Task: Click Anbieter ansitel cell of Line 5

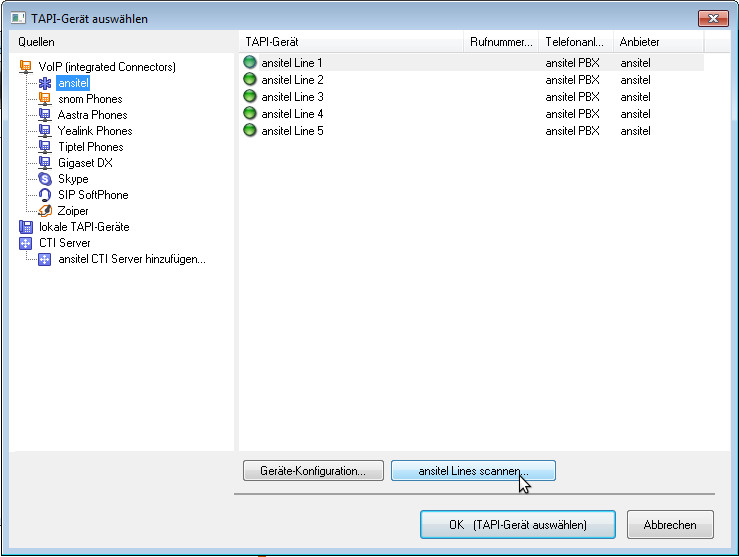Action: pyautogui.click(x=635, y=131)
